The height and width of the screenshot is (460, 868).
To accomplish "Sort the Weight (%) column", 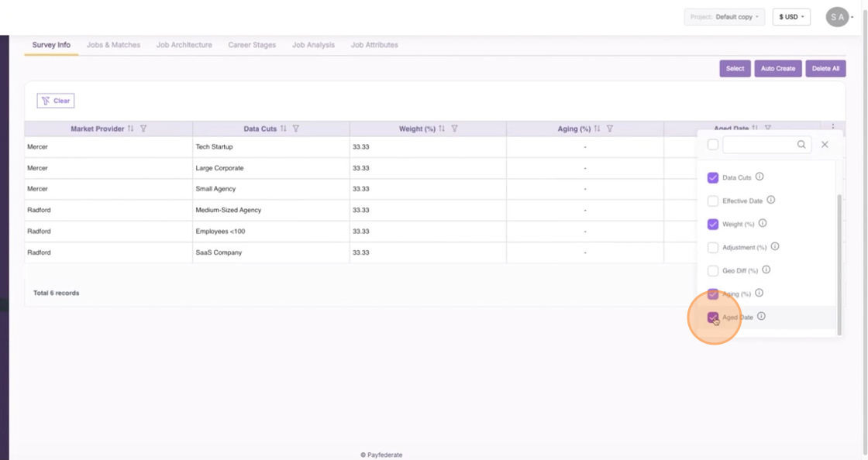I will click(442, 129).
